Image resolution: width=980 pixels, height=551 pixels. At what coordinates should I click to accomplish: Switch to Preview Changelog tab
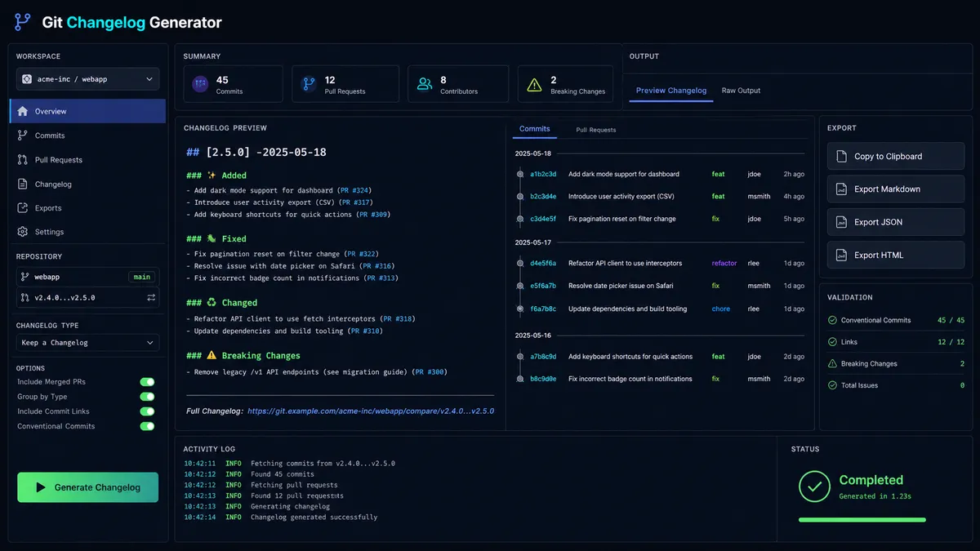pos(671,91)
